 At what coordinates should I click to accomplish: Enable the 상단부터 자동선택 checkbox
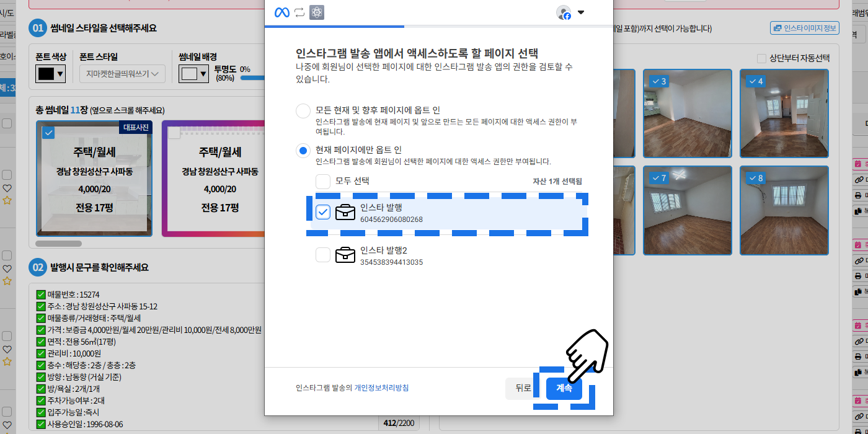point(761,58)
